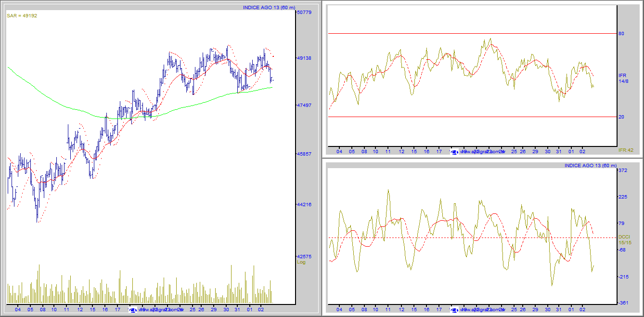Click the DCCI 15/15 indicator label
Image resolution: width=644 pixels, height=317 pixels.
(x=624, y=239)
